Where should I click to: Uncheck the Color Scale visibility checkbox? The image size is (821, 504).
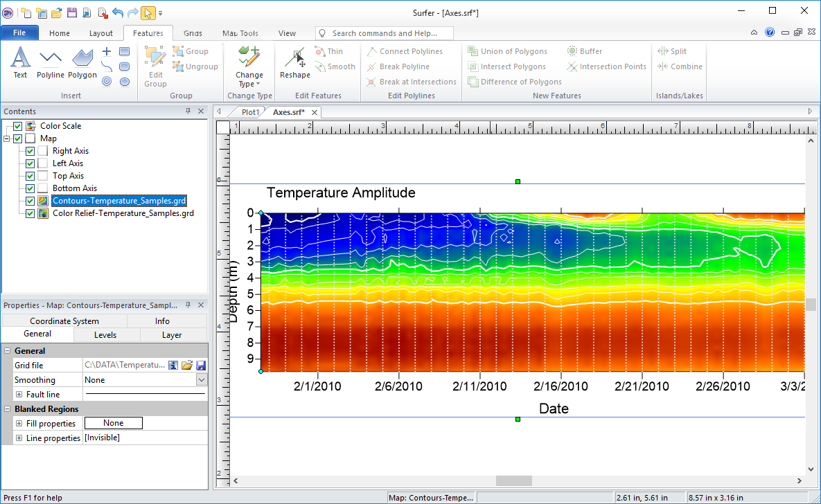point(18,126)
